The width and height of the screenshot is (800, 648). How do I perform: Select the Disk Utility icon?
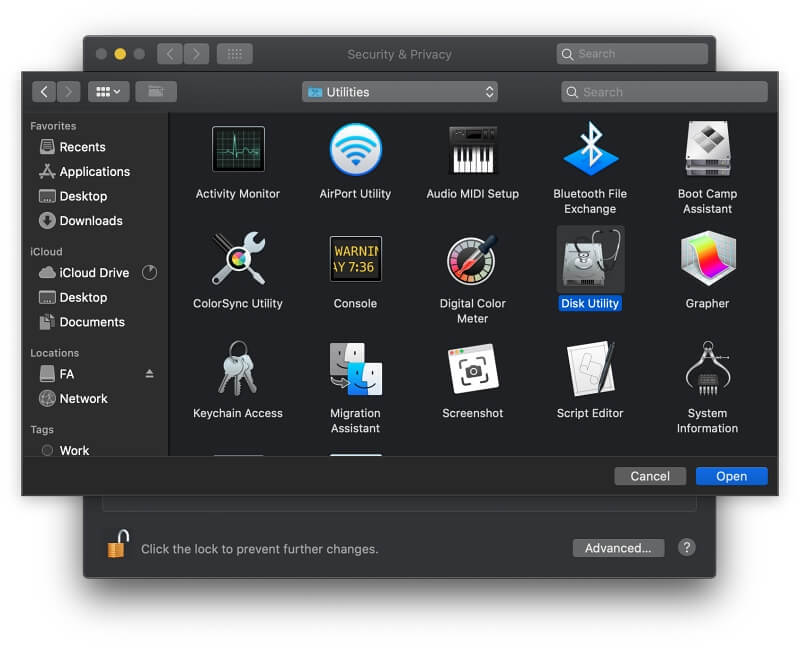coord(590,259)
